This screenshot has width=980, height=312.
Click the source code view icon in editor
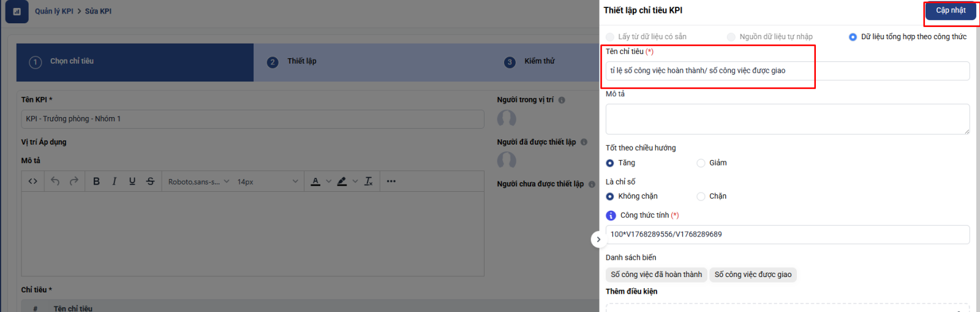pos(33,181)
